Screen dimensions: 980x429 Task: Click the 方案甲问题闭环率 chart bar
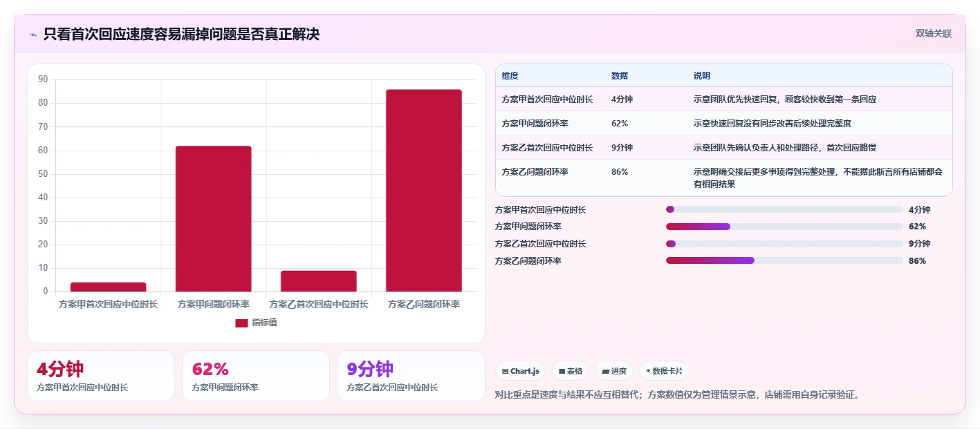point(214,218)
